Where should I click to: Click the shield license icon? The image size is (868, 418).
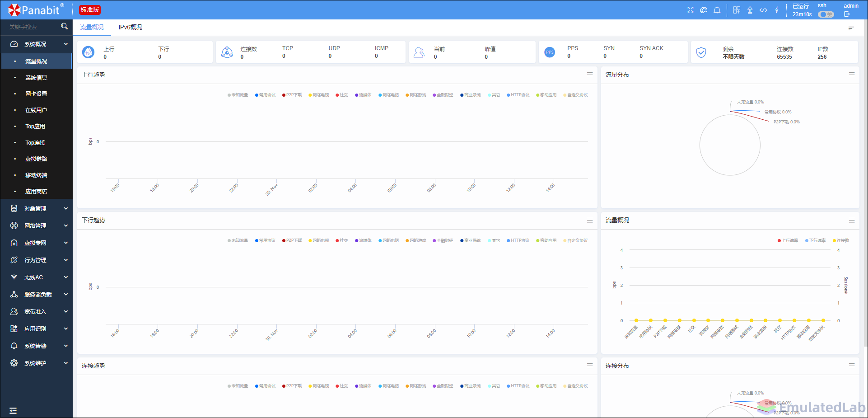[701, 52]
